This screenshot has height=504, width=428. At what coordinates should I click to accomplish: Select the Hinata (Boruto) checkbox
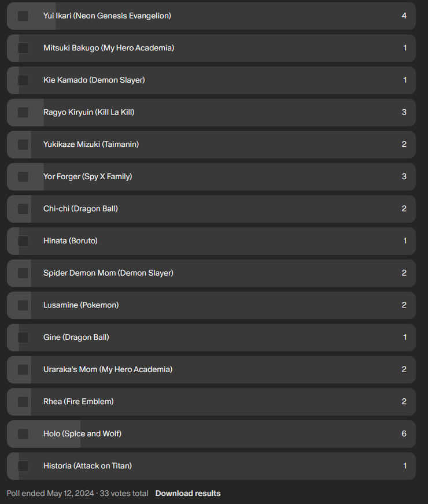[x=23, y=241]
